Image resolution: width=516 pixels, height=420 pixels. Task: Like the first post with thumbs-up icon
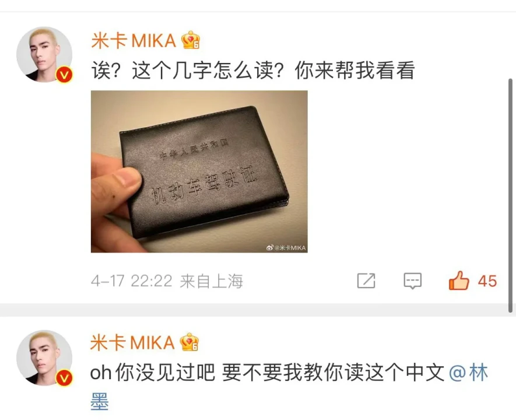459,281
